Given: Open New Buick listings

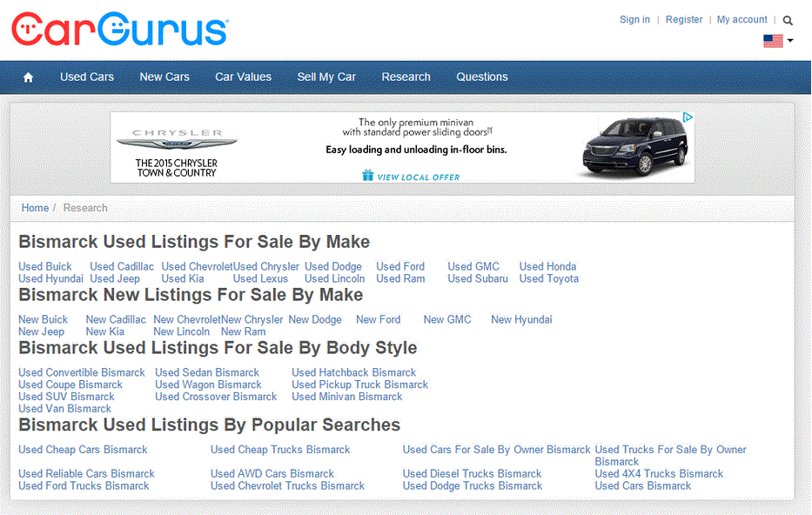Looking at the screenshot, I should pos(43,320).
